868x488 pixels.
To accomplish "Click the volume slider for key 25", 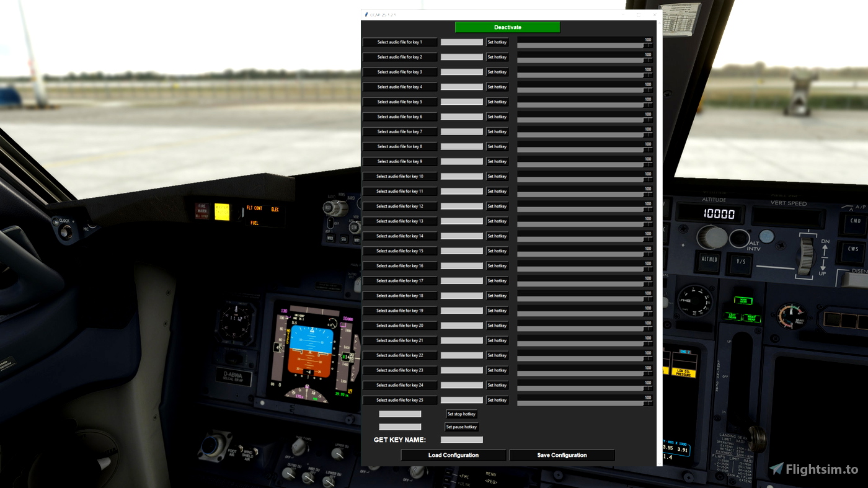I will (x=585, y=403).
